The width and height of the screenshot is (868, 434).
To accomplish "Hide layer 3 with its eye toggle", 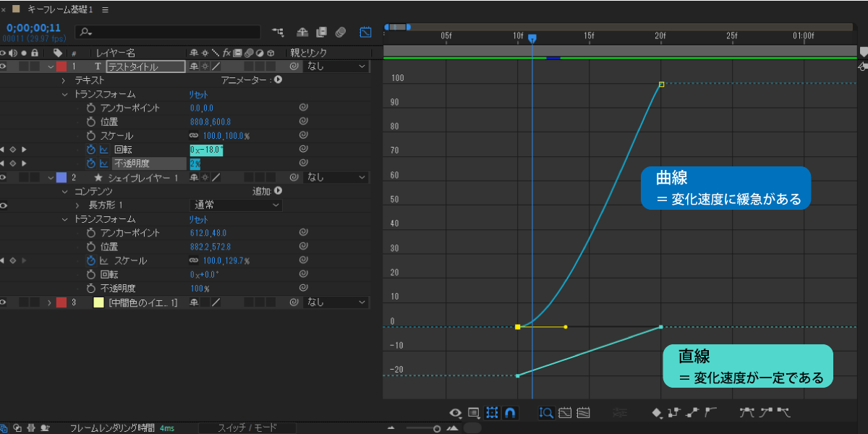I will pos(4,302).
